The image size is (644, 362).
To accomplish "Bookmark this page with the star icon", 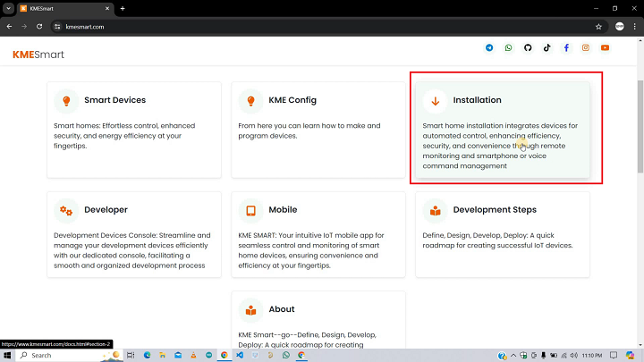I will [598, 27].
